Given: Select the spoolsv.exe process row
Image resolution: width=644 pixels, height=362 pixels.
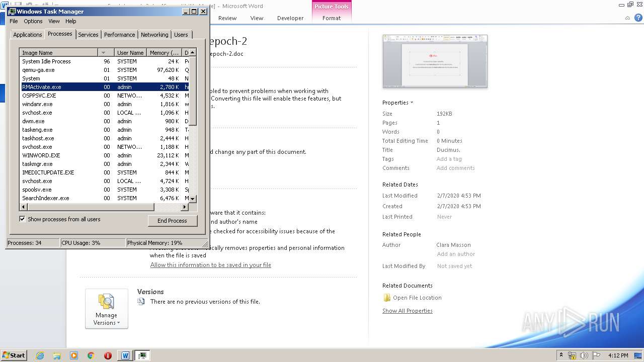Looking at the screenshot, I should click(x=104, y=190).
